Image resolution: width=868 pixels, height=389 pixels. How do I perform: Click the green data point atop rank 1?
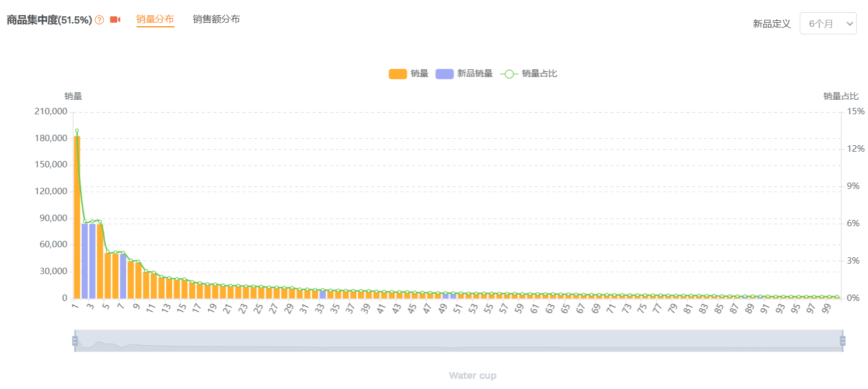coord(76,131)
